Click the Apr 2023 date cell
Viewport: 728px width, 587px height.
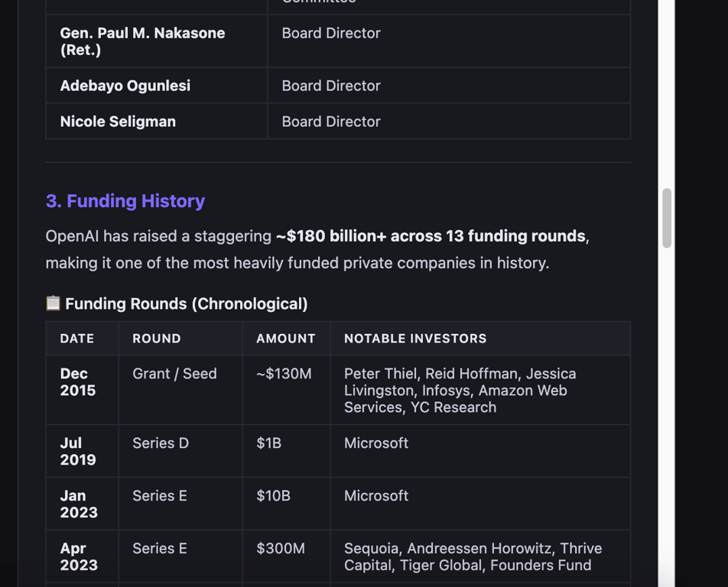(82, 556)
